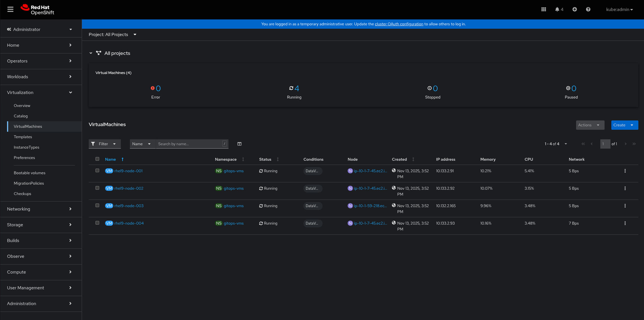The height and width of the screenshot is (320, 644).
Task: Open virtual machine rhel9-node-003
Action: coord(129,206)
